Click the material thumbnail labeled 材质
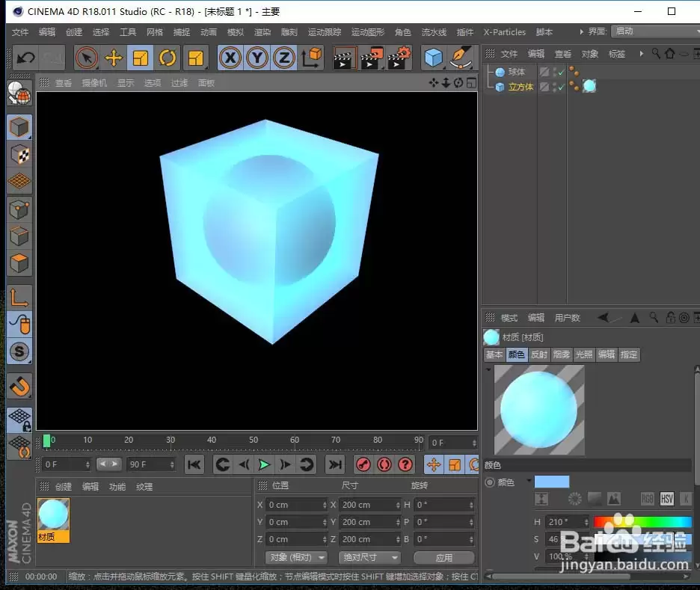700x590 pixels. 52,516
